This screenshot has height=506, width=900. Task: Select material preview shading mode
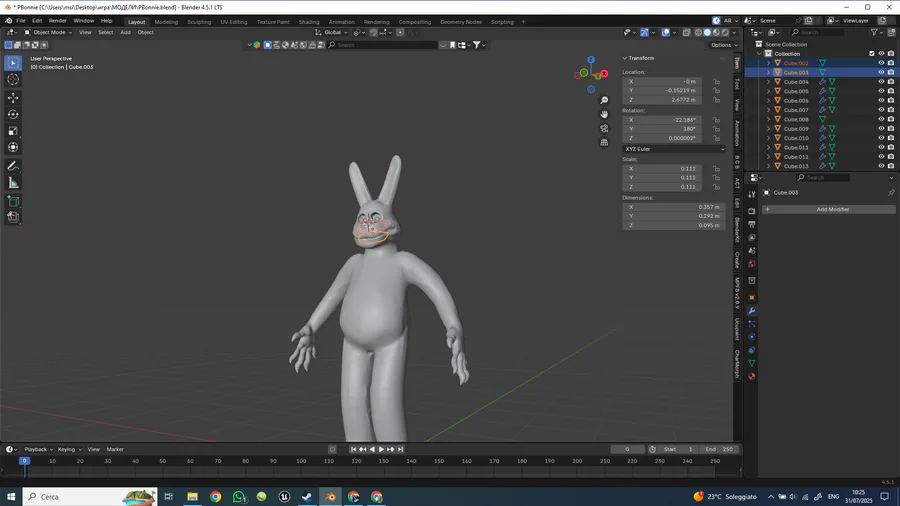[716, 33]
